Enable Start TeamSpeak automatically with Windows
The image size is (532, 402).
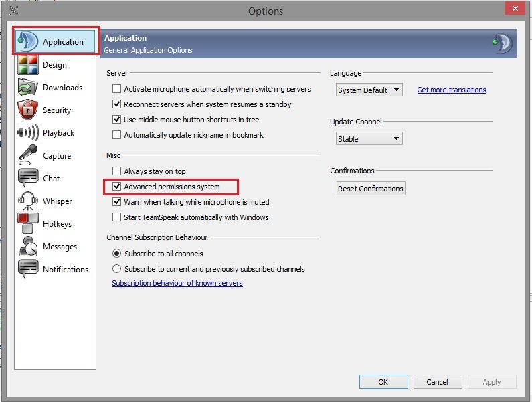pos(116,217)
